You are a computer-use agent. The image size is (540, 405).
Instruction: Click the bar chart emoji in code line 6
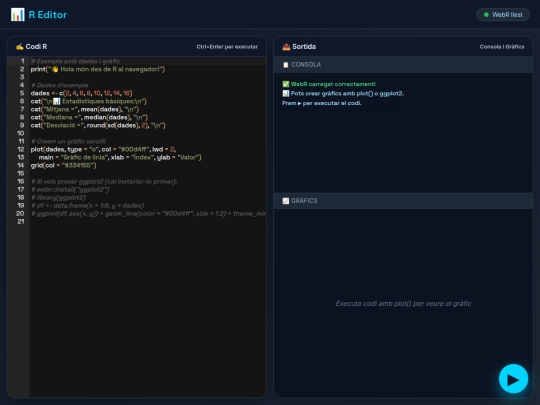(56, 101)
